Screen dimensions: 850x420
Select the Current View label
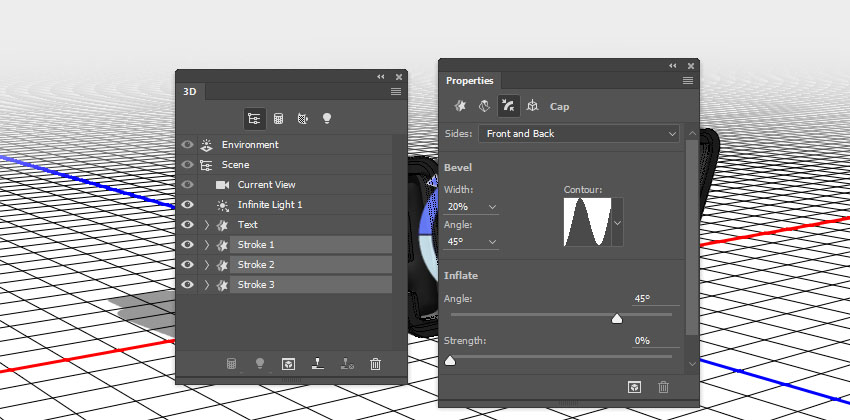coord(266,185)
